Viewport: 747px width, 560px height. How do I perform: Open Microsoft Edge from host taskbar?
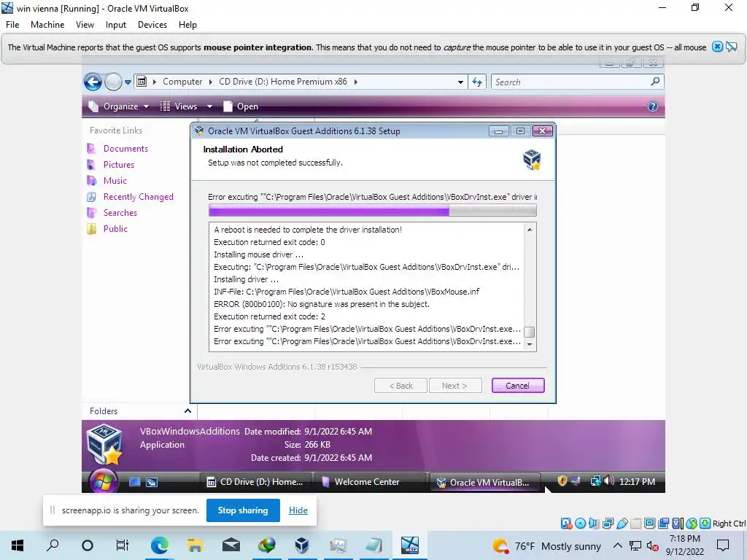tap(159, 545)
